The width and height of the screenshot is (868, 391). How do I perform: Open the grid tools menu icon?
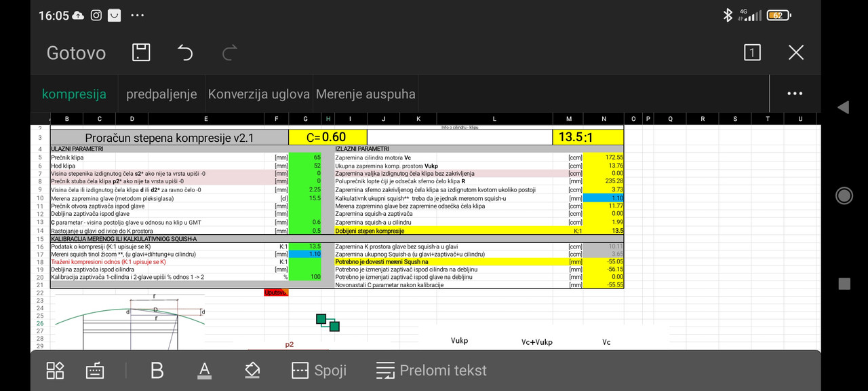coord(55,370)
